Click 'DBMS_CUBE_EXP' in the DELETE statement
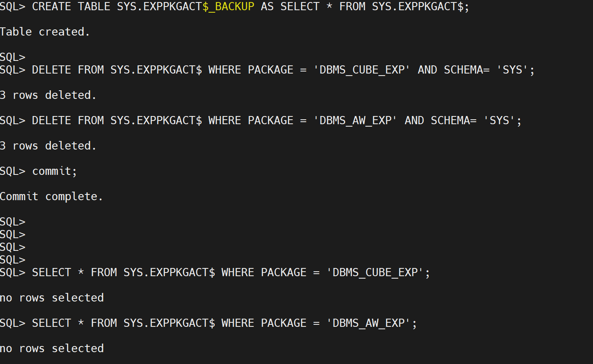 point(362,70)
